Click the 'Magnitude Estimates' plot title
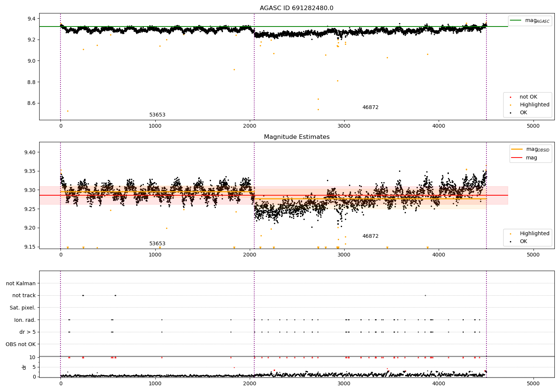The image size is (560, 392). 296,137
